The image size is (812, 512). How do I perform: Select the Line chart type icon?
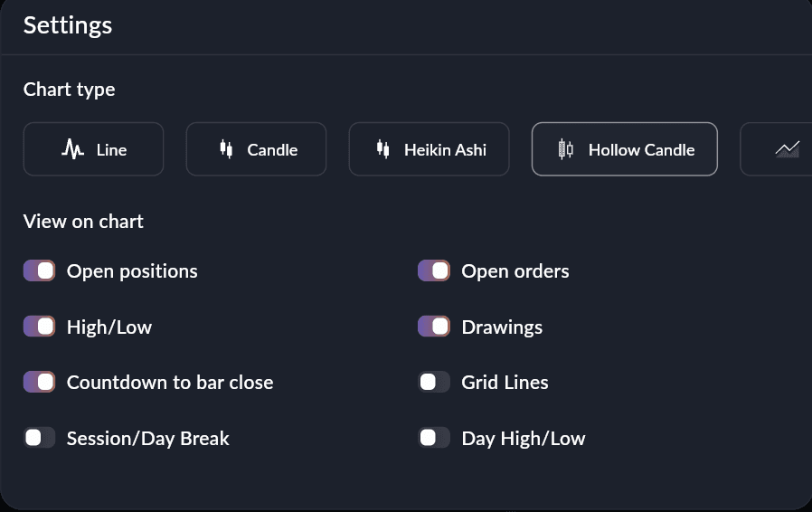pyautogui.click(x=72, y=149)
